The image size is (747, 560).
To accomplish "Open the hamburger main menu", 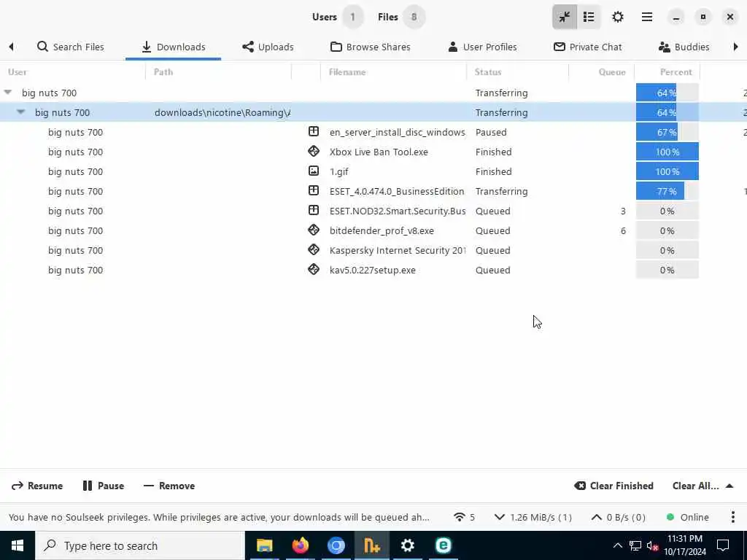I will point(647,17).
